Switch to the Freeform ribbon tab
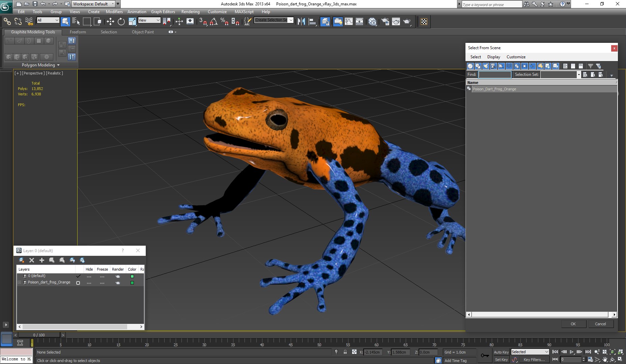 [78, 32]
